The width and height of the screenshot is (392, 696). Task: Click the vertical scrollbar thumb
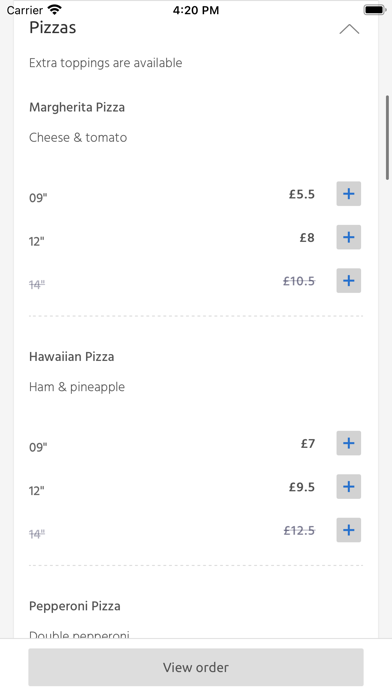point(387,138)
